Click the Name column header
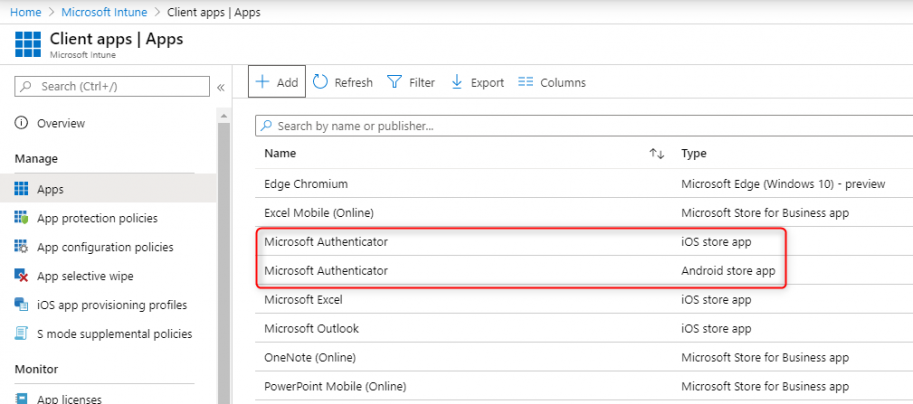Screen dimensions: 913x404 coord(280,154)
